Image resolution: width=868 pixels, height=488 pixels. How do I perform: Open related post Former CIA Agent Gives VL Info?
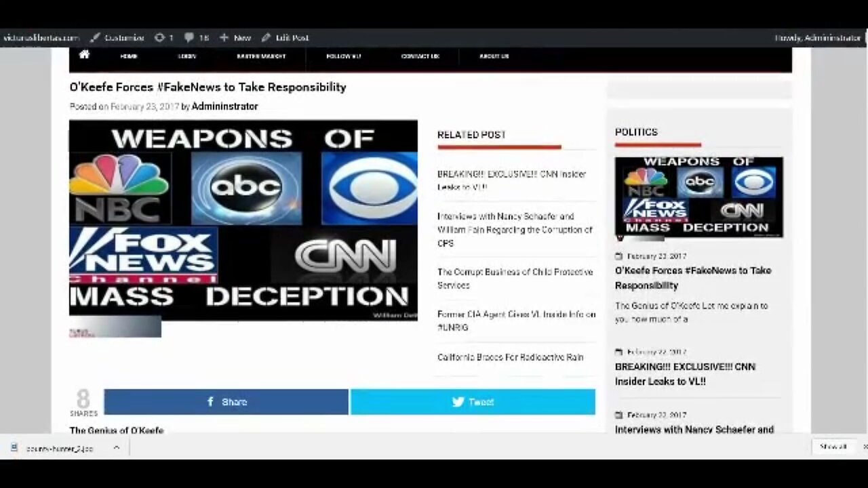tap(516, 321)
